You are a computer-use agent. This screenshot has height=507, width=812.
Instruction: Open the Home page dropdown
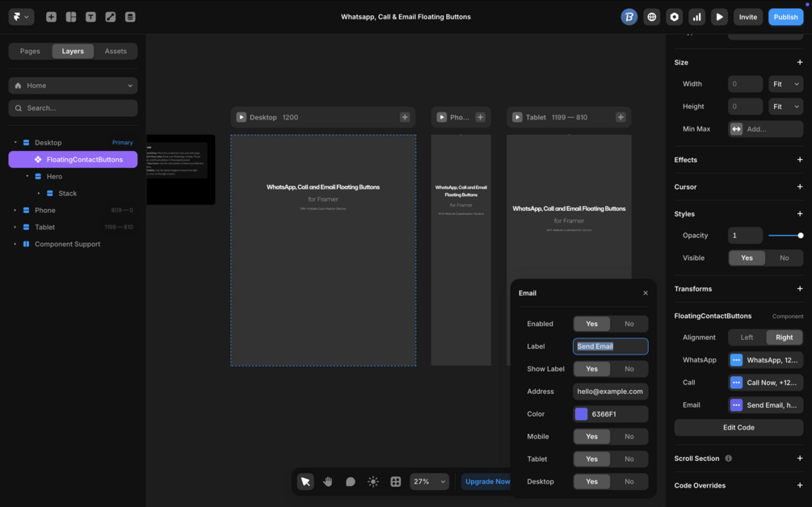click(73, 86)
